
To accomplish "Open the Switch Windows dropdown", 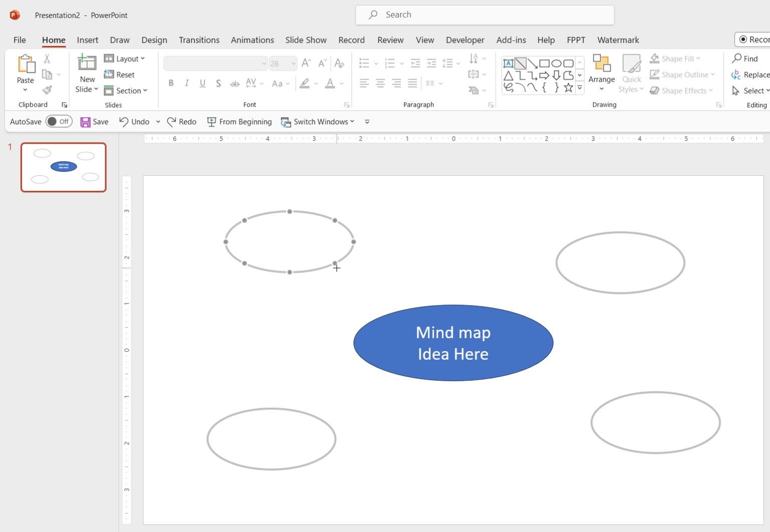I will [353, 121].
